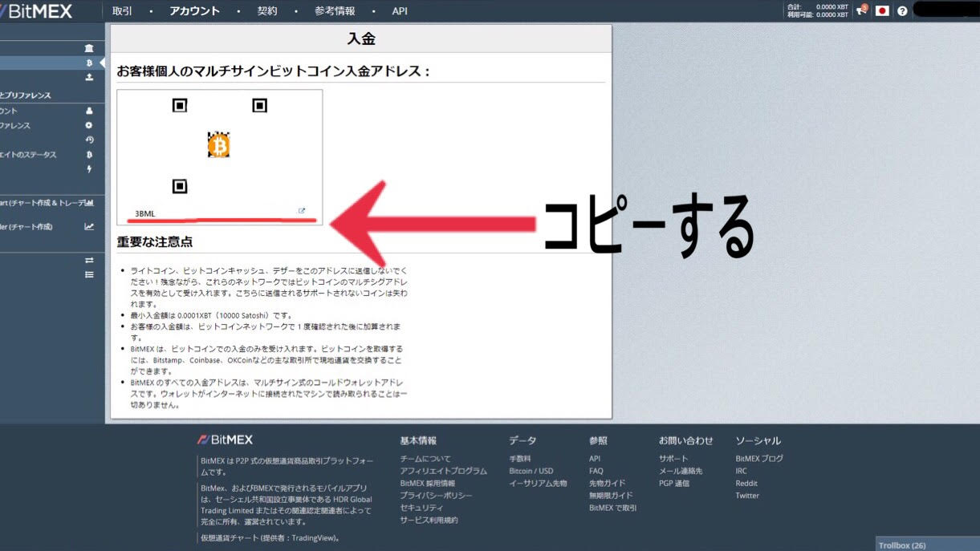Open the FAQ footer link
The width and height of the screenshot is (980, 551).
point(596,471)
